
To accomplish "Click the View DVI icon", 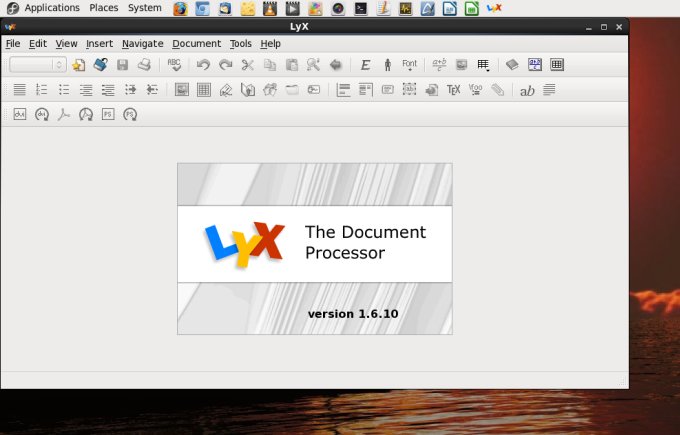I will click(19, 115).
